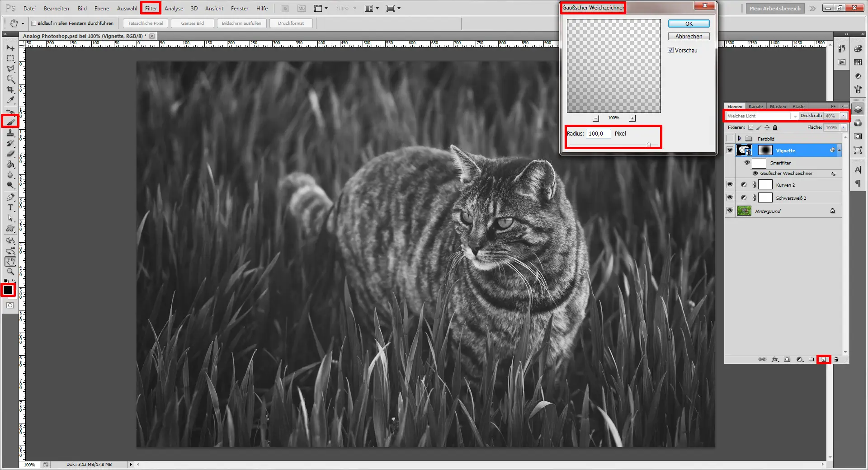The width and height of the screenshot is (868, 470).
Task: Switch to the Kanäle tab
Action: point(755,106)
